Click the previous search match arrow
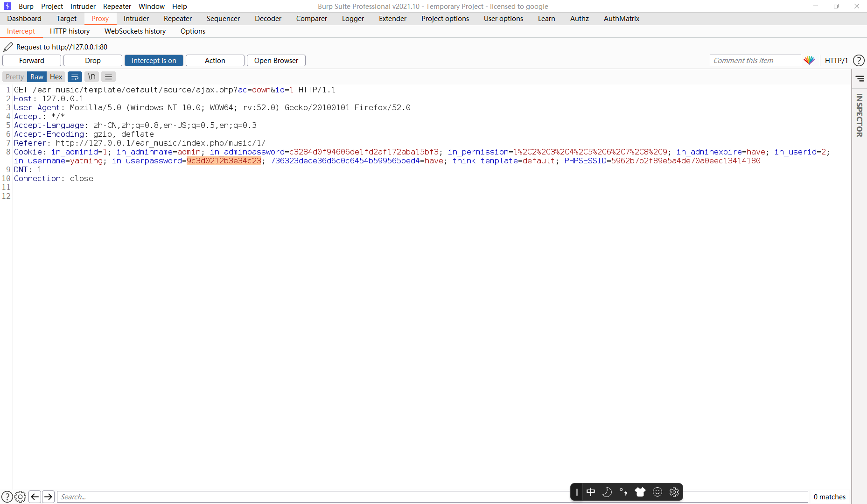This screenshot has height=504, width=867. [x=35, y=497]
